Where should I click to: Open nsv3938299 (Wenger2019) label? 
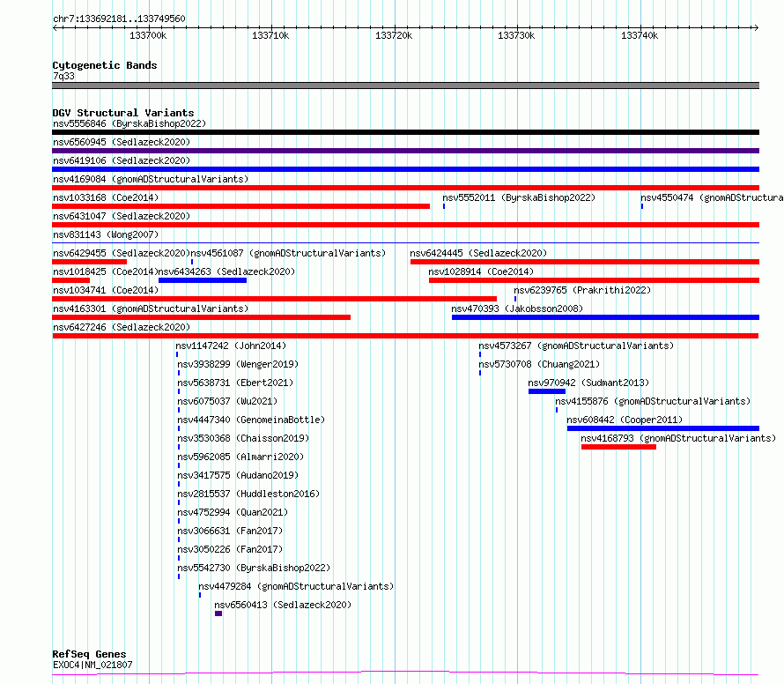[238, 364]
